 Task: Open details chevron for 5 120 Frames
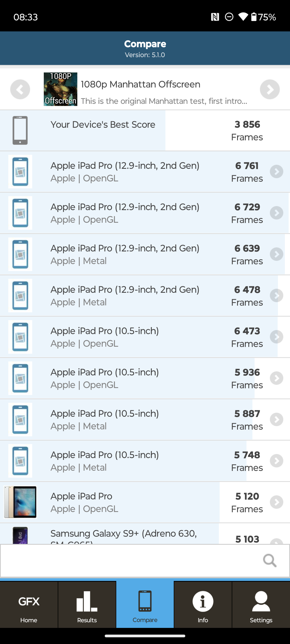tap(277, 502)
